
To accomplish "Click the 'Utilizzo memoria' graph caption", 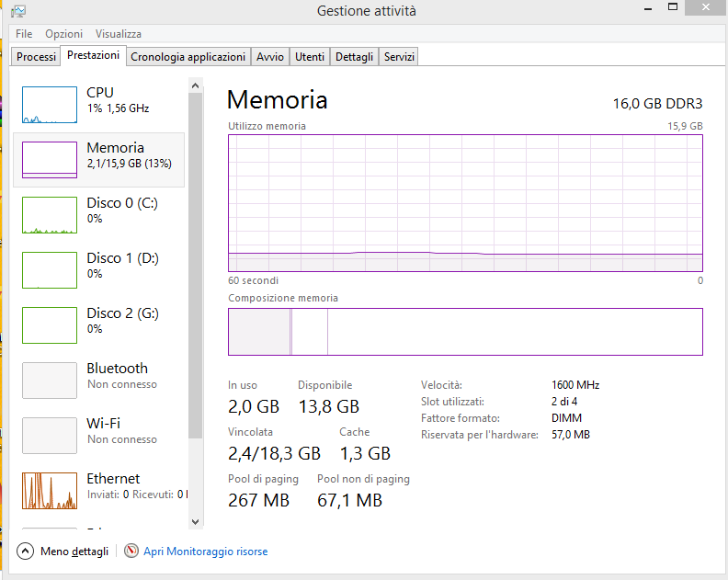I will coord(267,126).
